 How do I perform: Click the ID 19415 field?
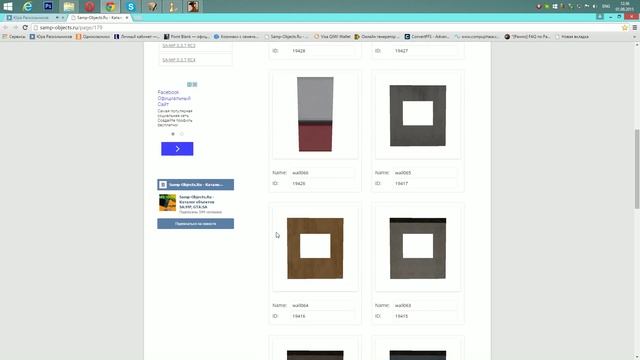(x=425, y=316)
